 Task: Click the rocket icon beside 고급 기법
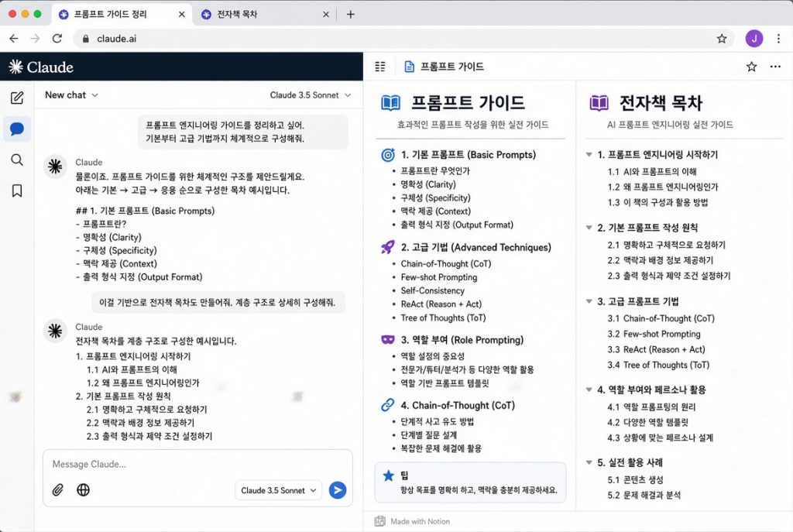tap(388, 247)
